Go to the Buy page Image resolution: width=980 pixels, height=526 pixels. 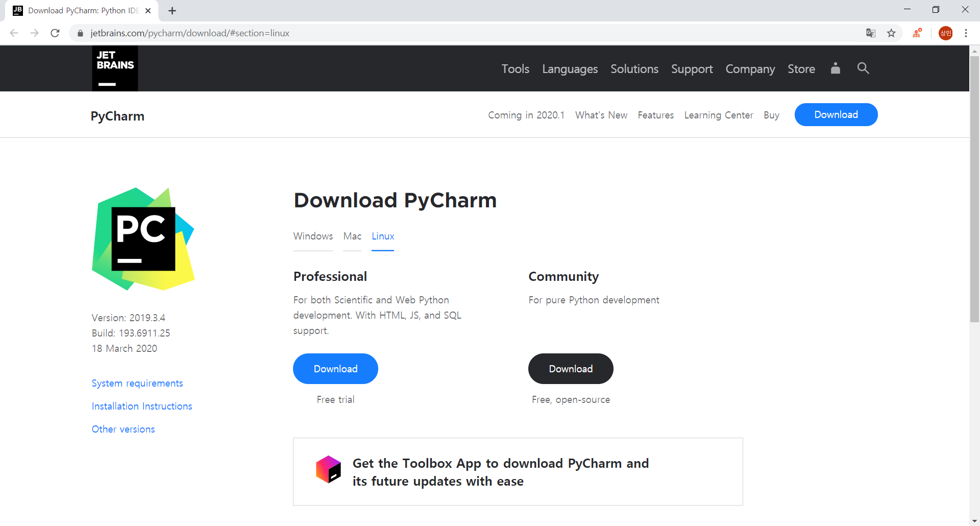pos(771,115)
